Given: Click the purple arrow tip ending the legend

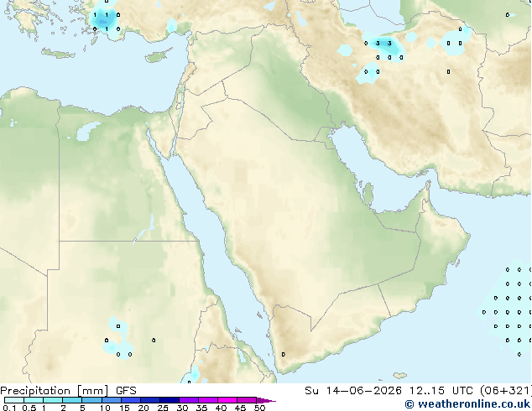Looking at the screenshot, I should pyautogui.click(x=266, y=400).
